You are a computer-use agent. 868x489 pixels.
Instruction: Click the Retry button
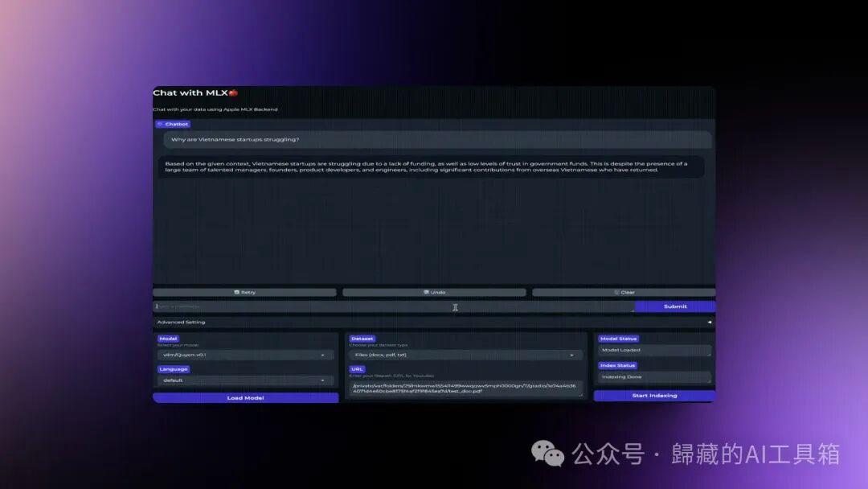tap(244, 293)
